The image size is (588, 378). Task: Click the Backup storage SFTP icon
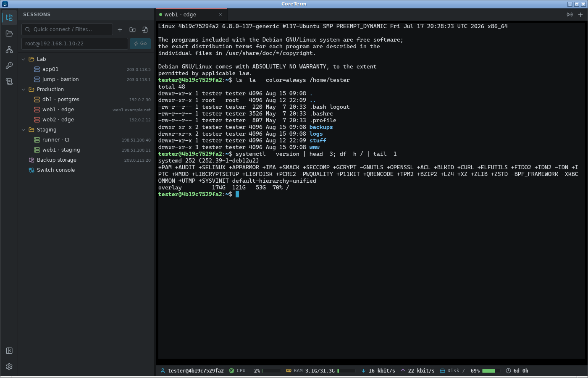[x=31, y=160]
